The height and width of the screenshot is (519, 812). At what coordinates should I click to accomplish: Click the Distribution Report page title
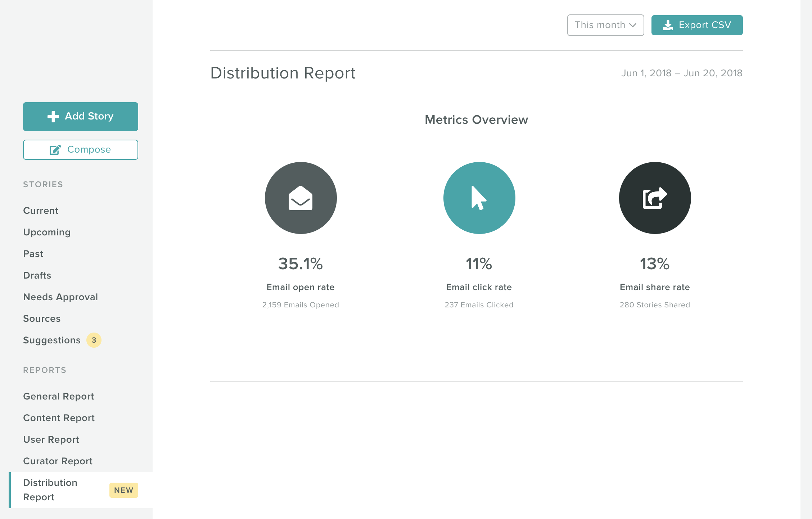point(283,73)
